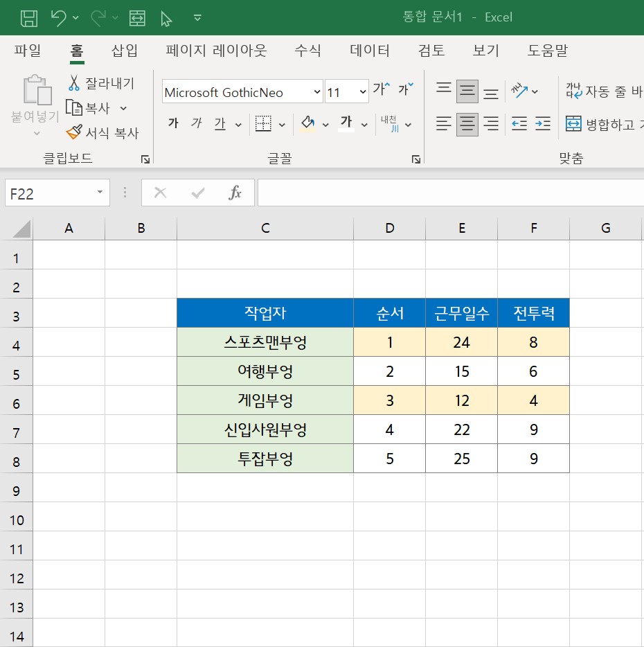Select Align Right icon
Screen dimensions: 644x647
(x=491, y=124)
